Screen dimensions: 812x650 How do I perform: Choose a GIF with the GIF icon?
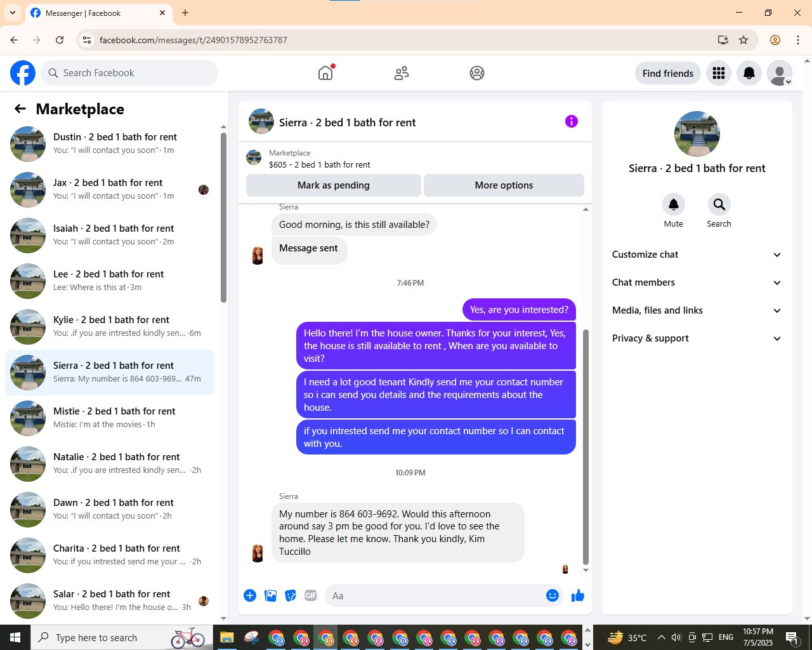(x=311, y=595)
